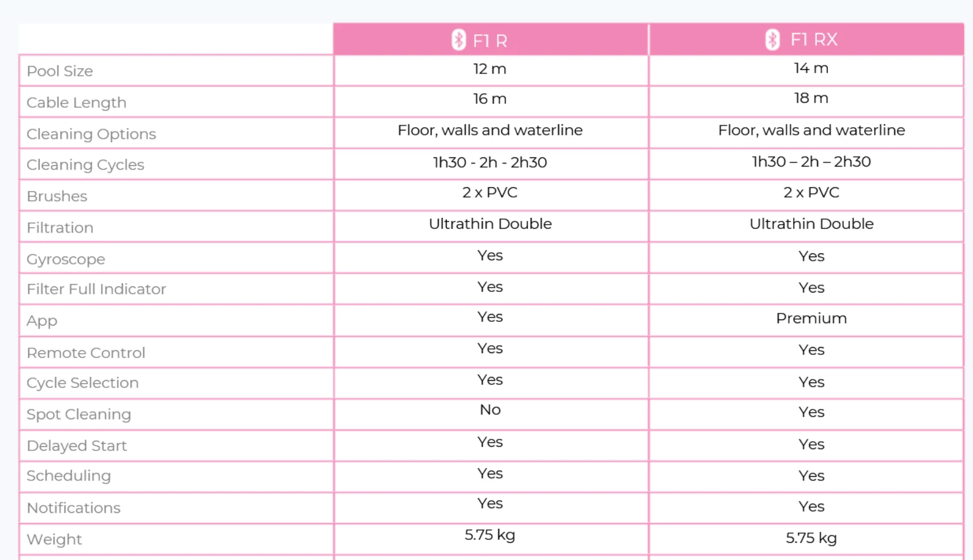The width and height of the screenshot is (973, 560).
Task: Click the Pool Size row label
Action: 60,71
